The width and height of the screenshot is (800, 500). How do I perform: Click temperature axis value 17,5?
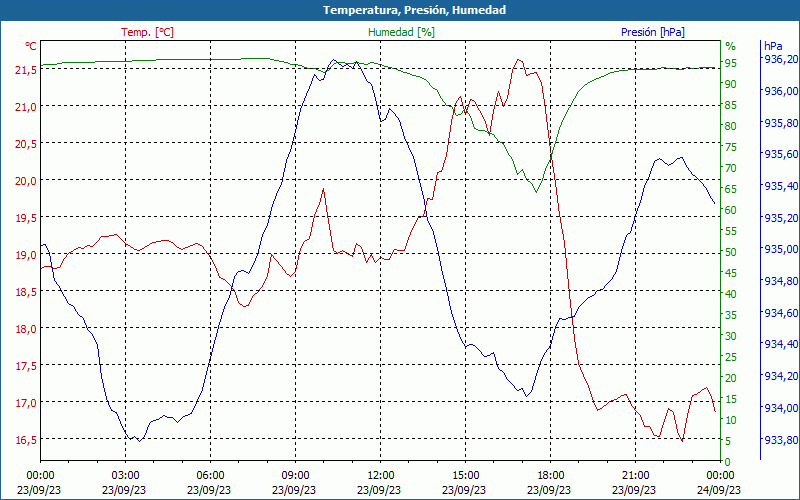click(26, 366)
